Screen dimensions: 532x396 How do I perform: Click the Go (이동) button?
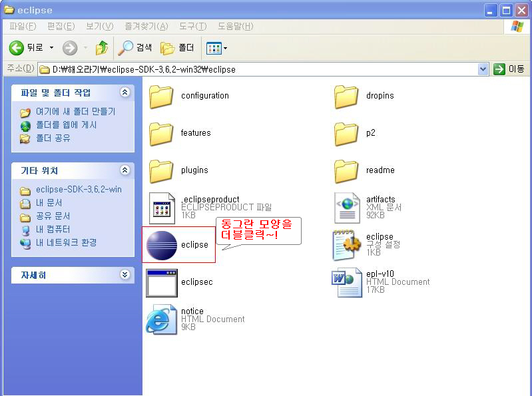(509, 69)
